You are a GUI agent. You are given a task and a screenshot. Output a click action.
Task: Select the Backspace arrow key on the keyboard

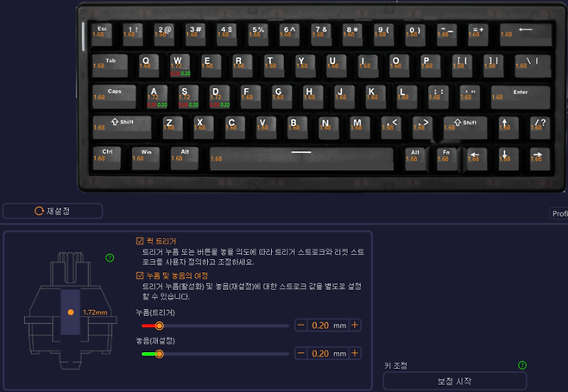click(526, 35)
